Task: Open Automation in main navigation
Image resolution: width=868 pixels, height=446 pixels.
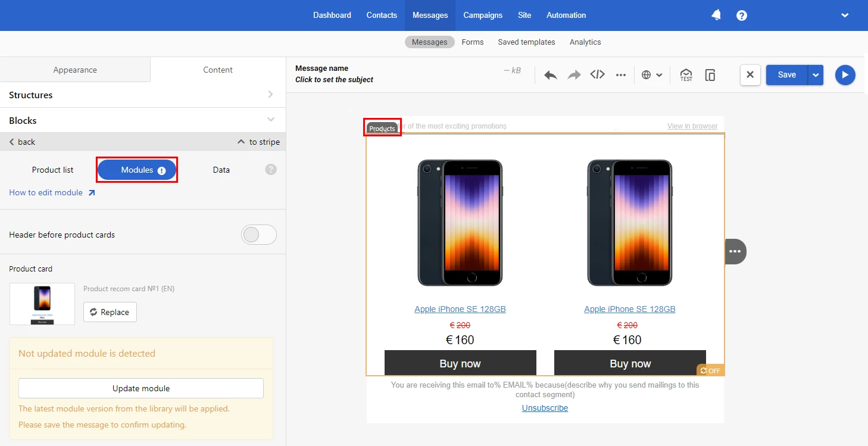Action: click(566, 15)
